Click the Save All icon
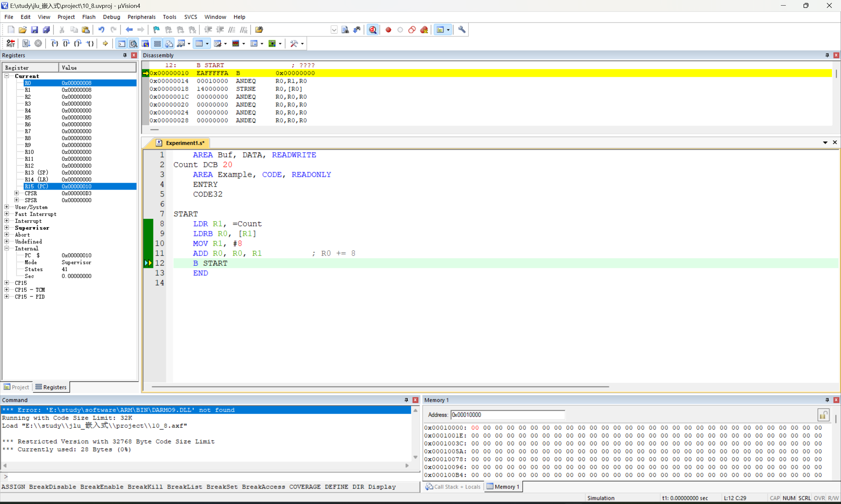Image resolution: width=841 pixels, height=504 pixels. (46, 30)
